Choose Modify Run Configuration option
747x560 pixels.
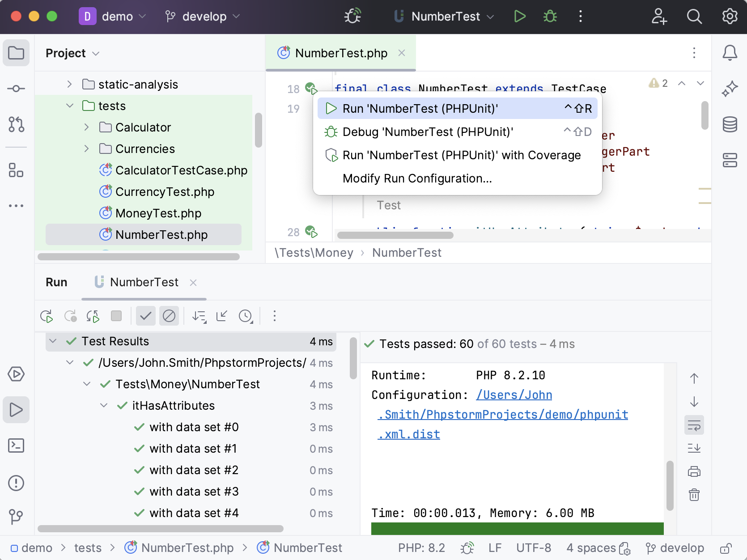pyautogui.click(x=416, y=178)
